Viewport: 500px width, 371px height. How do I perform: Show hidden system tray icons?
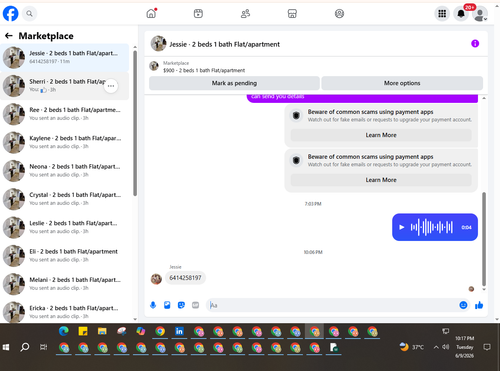click(x=436, y=347)
